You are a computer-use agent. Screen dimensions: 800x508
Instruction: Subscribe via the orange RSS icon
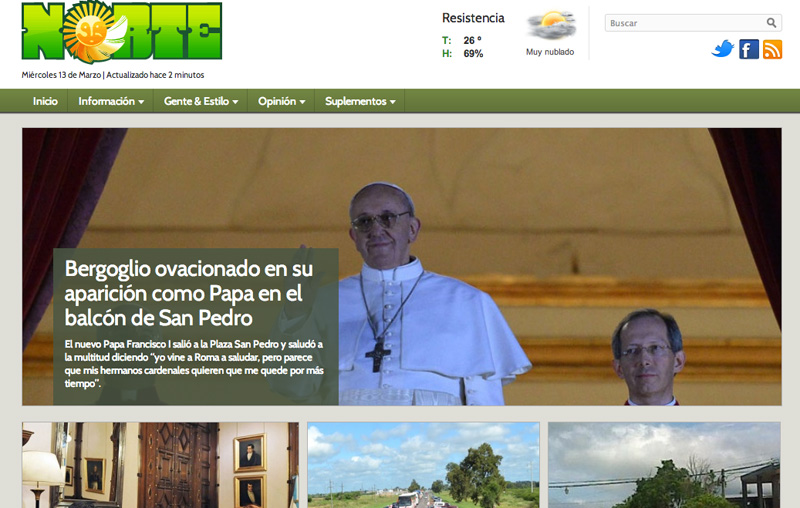(x=772, y=49)
